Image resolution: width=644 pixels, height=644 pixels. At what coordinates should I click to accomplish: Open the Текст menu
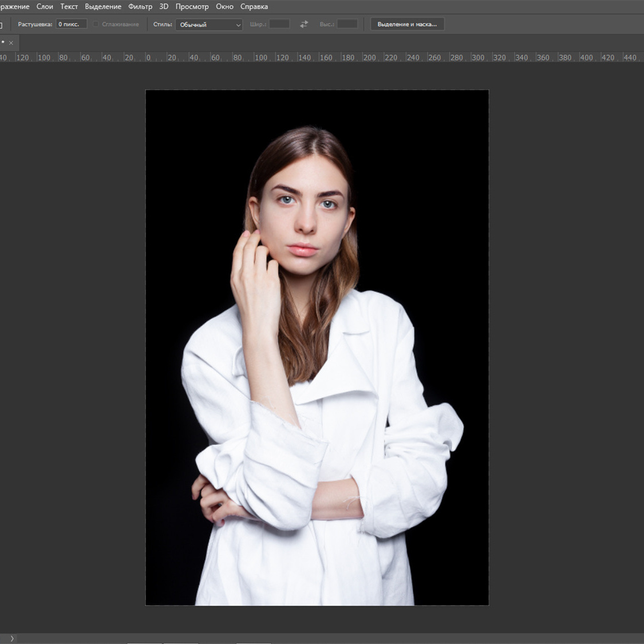coord(69,6)
